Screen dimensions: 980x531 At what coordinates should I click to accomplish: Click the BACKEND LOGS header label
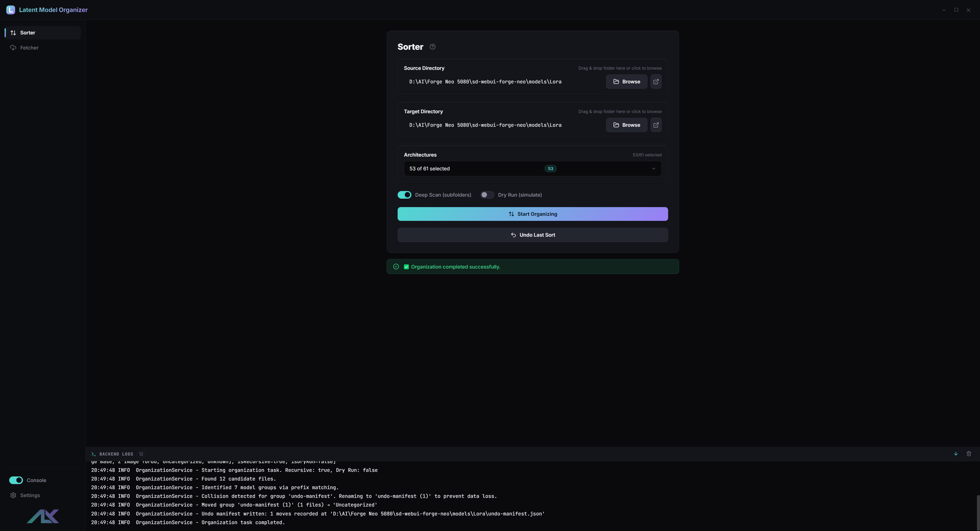click(x=116, y=454)
